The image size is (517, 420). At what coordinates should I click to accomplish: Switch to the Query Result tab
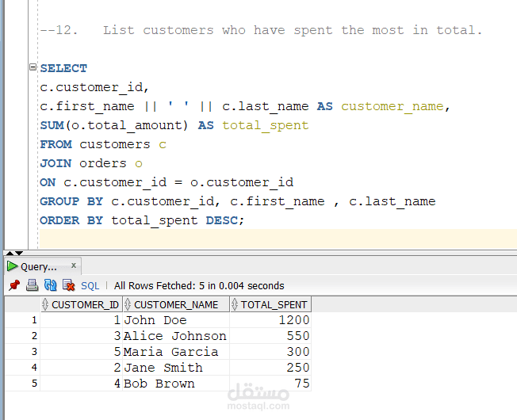coord(38,267)
